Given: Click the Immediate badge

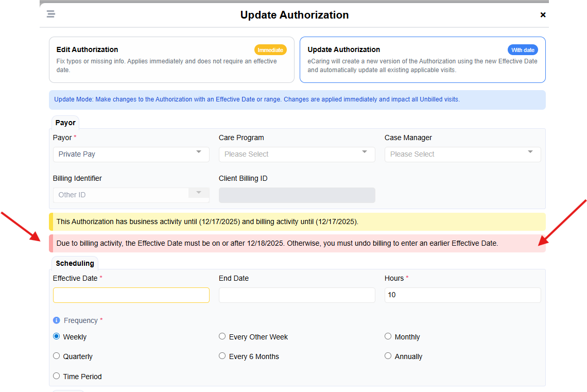Looking at the screenshot, I should (x=270, y=50).
